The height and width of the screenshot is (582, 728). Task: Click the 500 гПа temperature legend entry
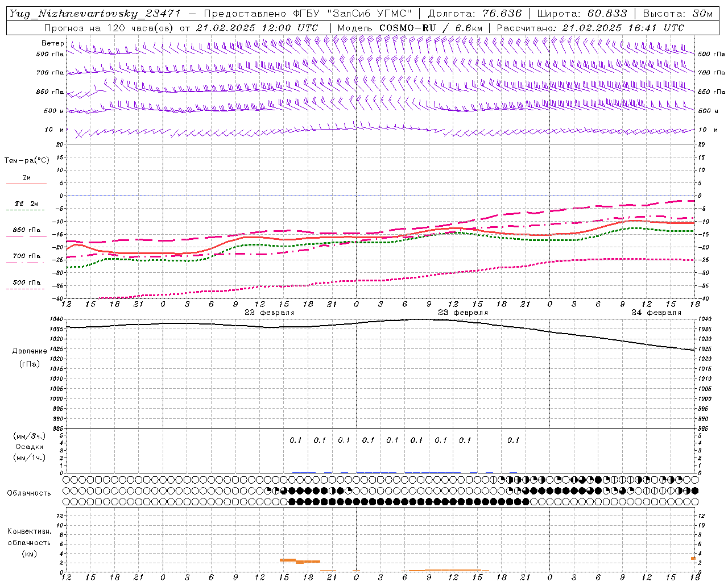[26, 282]
